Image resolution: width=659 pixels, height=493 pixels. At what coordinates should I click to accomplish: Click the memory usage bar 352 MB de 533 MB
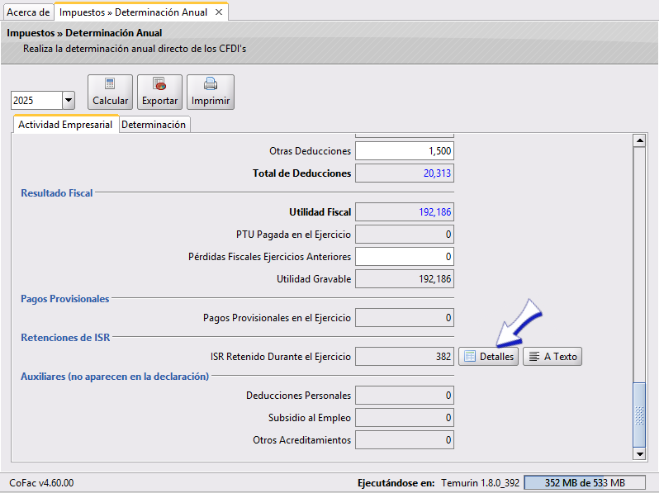pos(585,483)
